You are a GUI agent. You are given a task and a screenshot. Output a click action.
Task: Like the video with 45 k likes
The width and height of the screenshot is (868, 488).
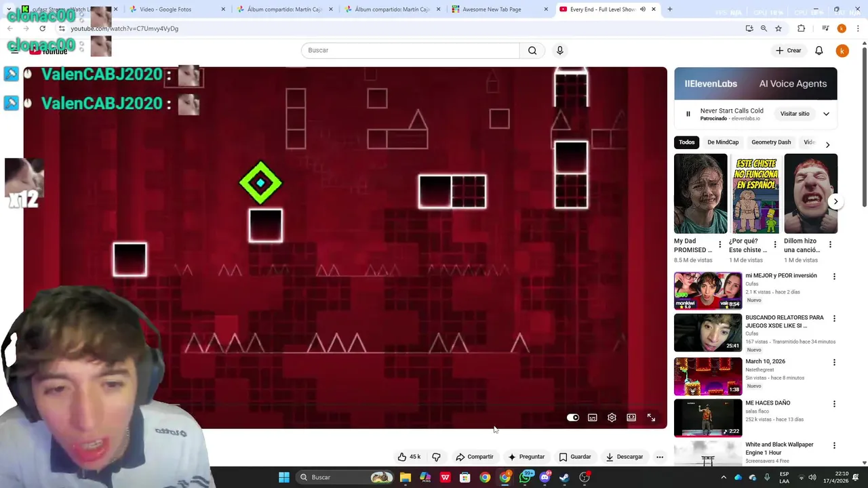pyautogui.click(x=409, y=457)
